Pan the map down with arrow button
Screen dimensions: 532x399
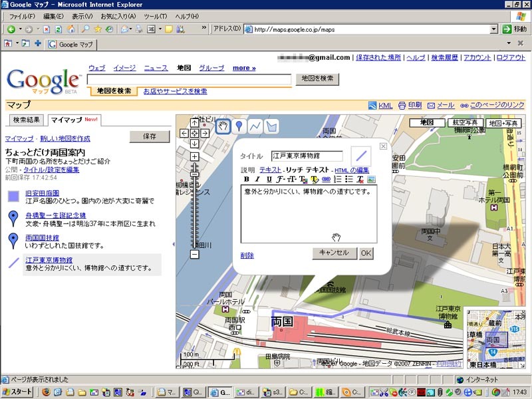pos(194,144)
